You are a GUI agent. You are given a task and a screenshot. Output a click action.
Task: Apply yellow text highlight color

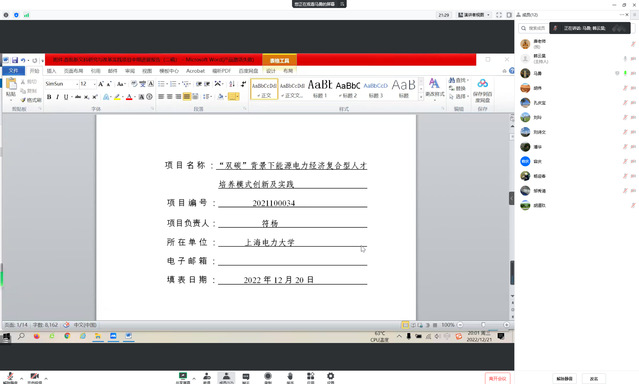pos(117,97)
